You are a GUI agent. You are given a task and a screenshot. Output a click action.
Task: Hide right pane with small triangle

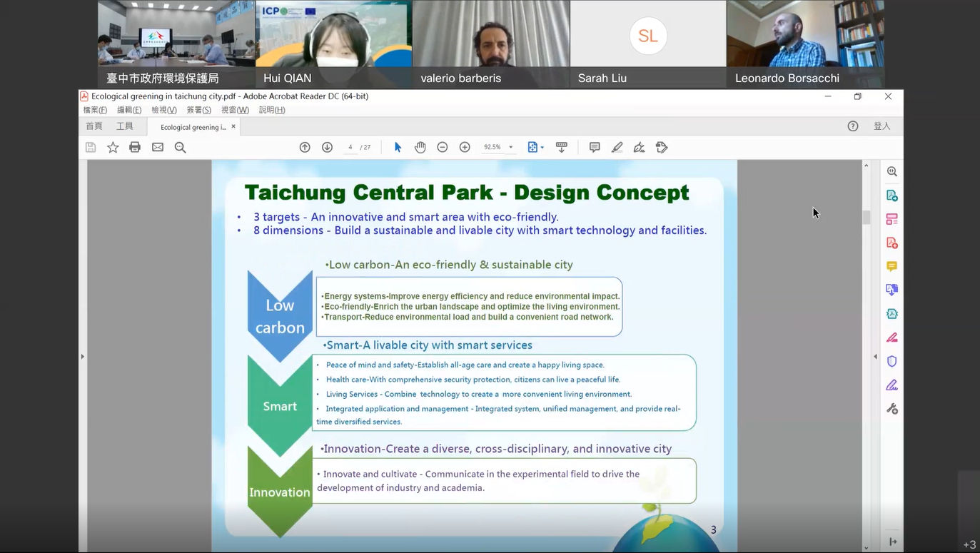[x=876, y=356]
